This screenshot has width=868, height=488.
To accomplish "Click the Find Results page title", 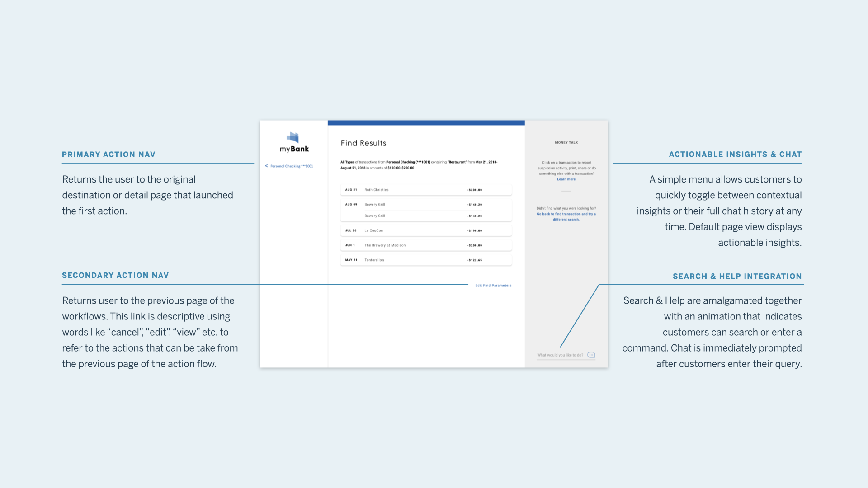I will click(363, 143).
